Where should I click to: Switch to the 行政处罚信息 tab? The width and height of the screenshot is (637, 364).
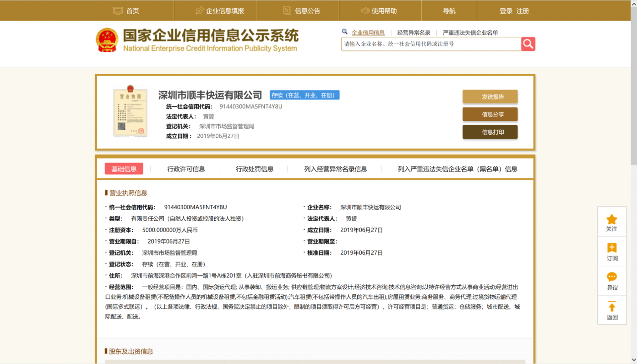pos(254,169)
